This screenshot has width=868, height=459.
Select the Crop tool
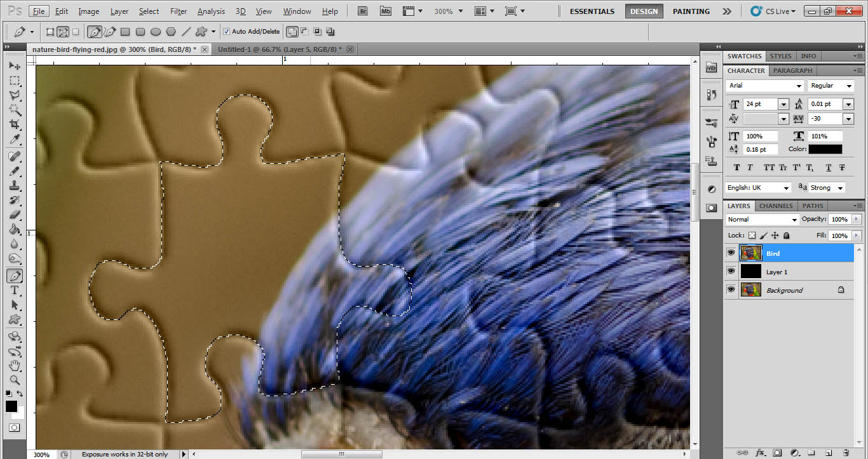tap(15, 124)
